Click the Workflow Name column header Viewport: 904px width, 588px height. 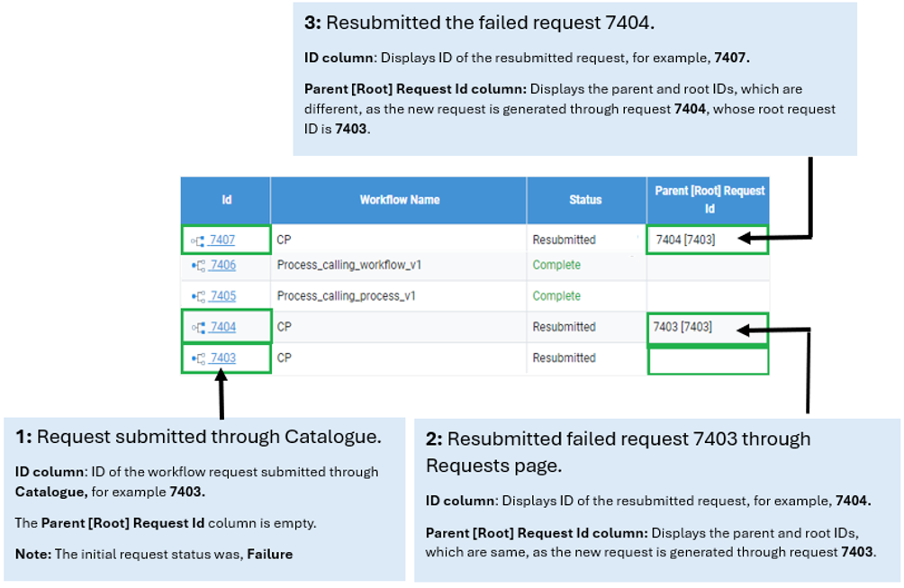(x=399, y=200)
